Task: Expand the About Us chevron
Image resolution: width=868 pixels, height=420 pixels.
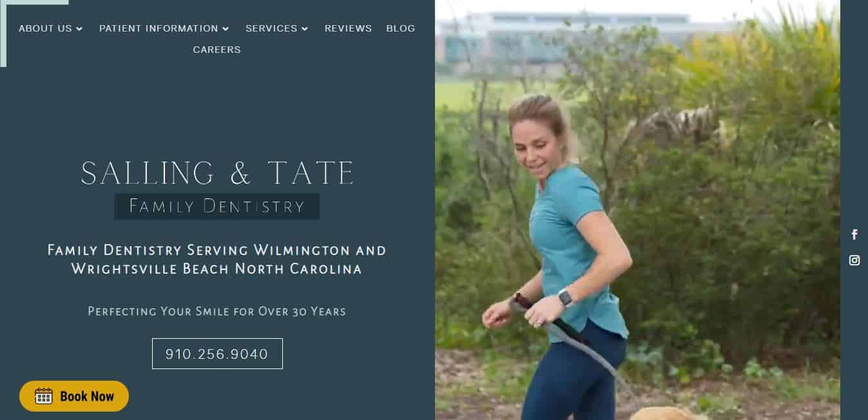Action: [79, 28]
